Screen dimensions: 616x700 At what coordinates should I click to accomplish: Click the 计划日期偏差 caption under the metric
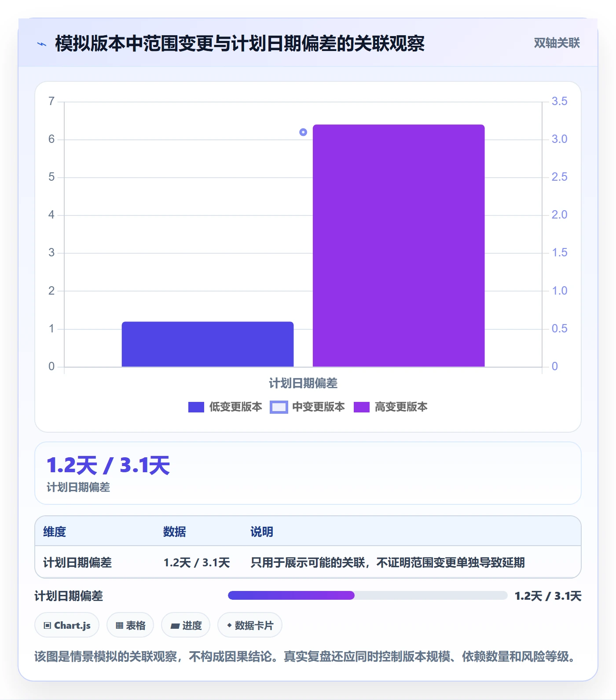[x=78, y=487]
